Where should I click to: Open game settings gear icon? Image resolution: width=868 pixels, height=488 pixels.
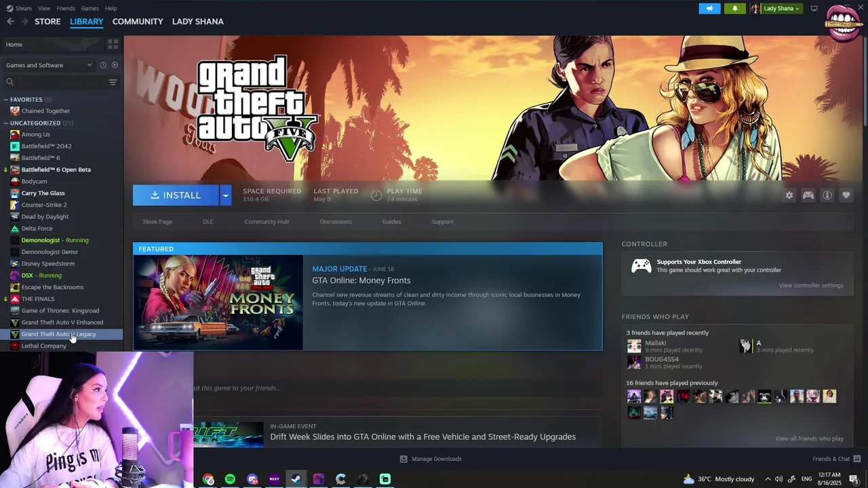pyautogui.click(x=789, y=195)
